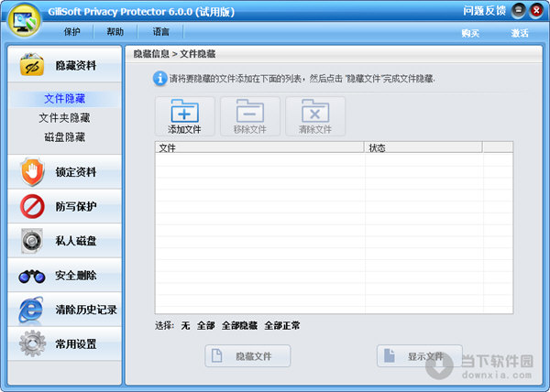This screenshot has width=550, height=392.
Task: Click the blue info icon beside instructions
Action: coord(159,79)
